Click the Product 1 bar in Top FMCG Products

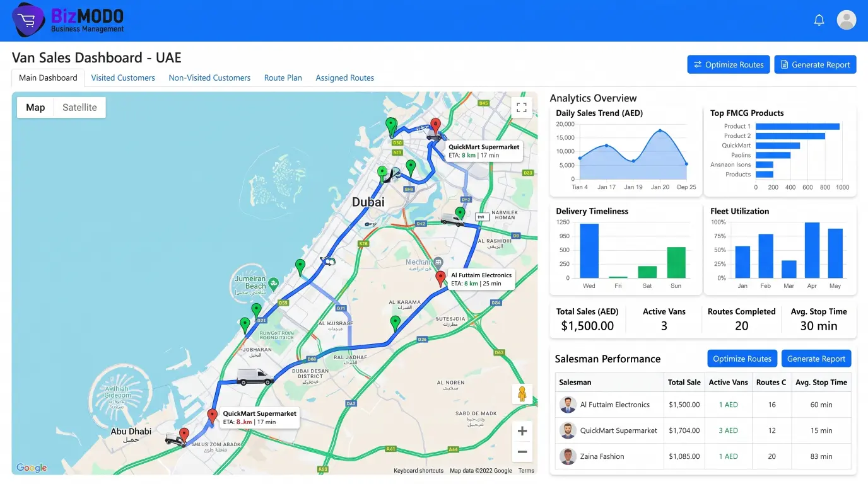click(x=797, y=126)
